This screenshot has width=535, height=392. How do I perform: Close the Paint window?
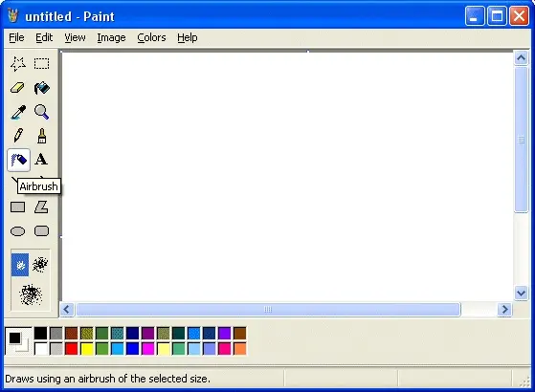coord(519,15)
